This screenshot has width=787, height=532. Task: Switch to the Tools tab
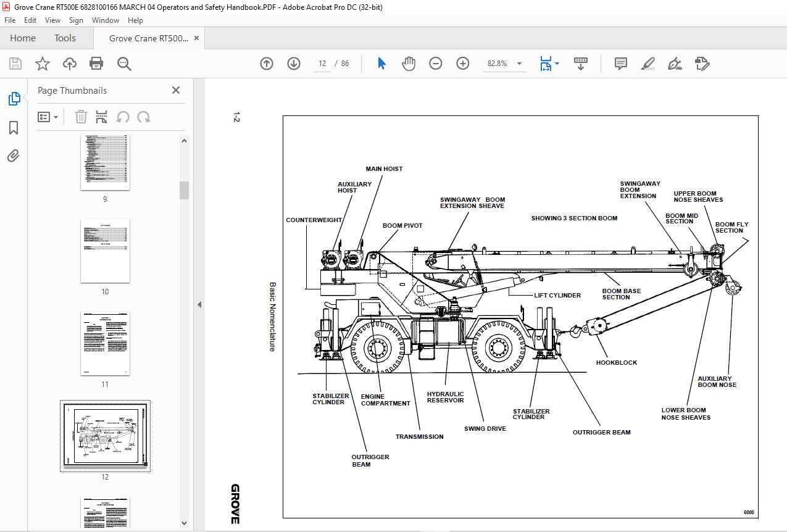pyautogui.click(x=65, y=38)
